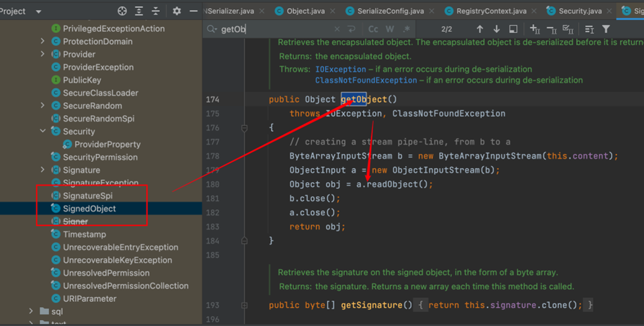The width and height of the screenshot is (644, 326).
Task: Click the open in find window icon
Action: tap(514, 29)
